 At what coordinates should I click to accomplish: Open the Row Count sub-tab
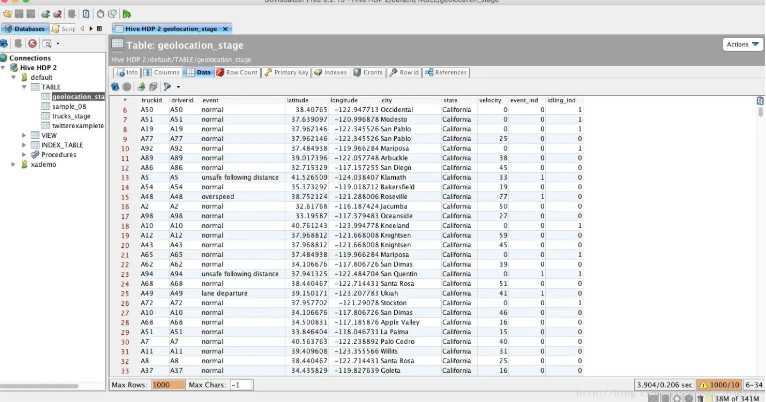[x=237, y=72]
